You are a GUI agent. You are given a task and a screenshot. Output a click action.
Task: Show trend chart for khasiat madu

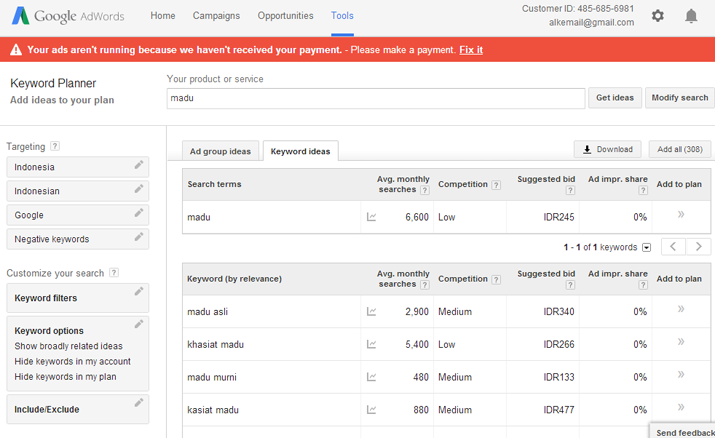click(372, 344)
